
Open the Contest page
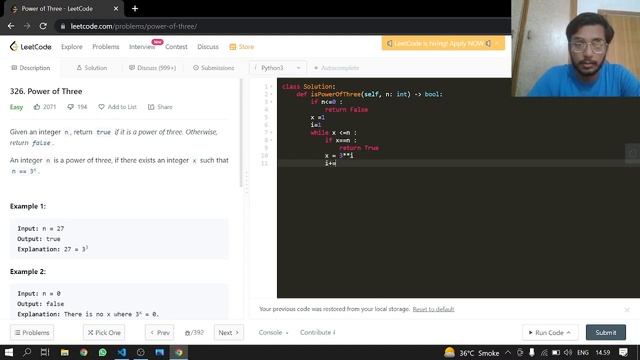coord(176,47)
